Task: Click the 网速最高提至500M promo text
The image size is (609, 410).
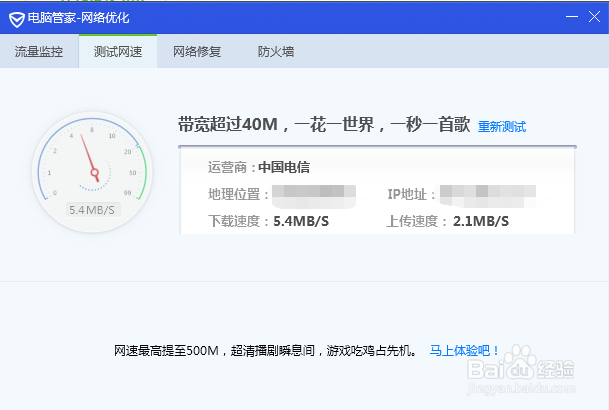Action: tap(266, 351)
